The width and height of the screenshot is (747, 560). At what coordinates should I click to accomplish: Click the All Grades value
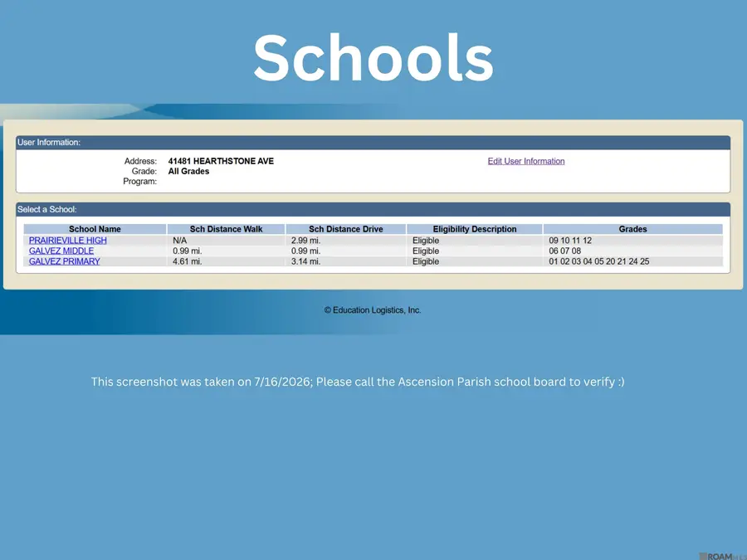[x=188, y=172]
